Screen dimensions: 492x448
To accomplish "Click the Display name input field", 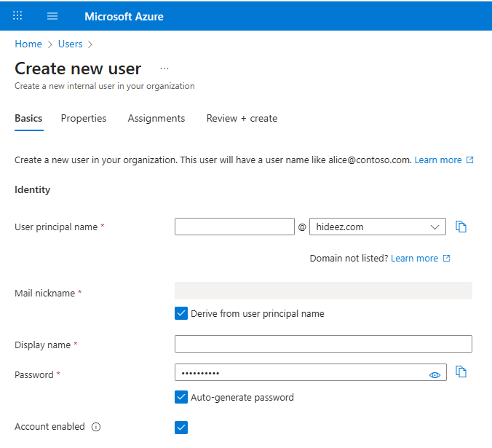I will point(323,344).
